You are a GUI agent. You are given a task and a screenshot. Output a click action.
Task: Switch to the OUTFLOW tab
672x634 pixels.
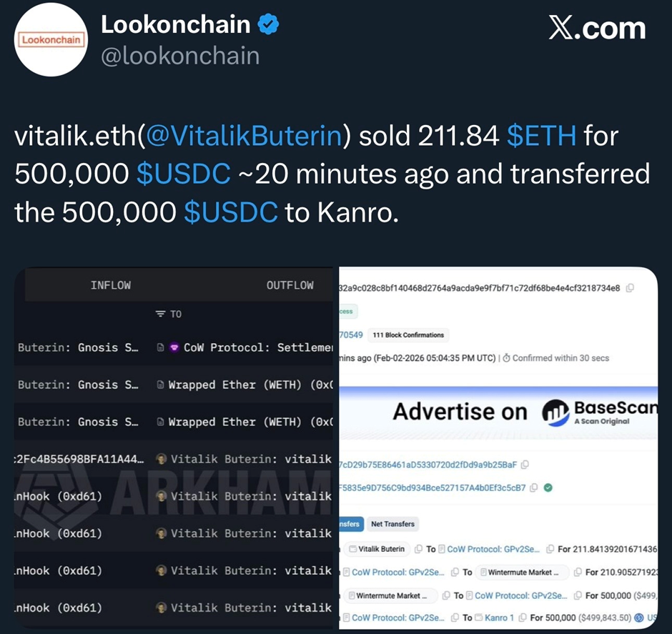point(290,285)
